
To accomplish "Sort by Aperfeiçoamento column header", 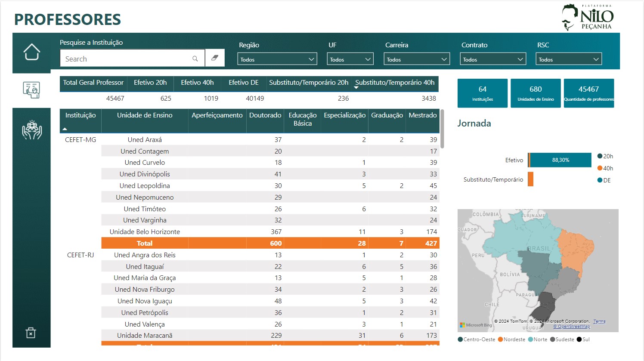I will [217, 115].
